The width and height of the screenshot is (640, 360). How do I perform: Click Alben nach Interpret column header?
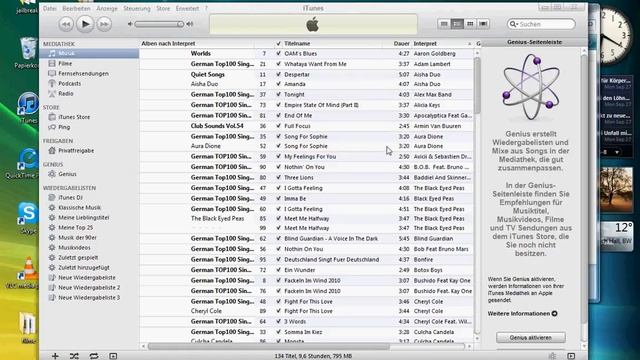click(197, 43)
